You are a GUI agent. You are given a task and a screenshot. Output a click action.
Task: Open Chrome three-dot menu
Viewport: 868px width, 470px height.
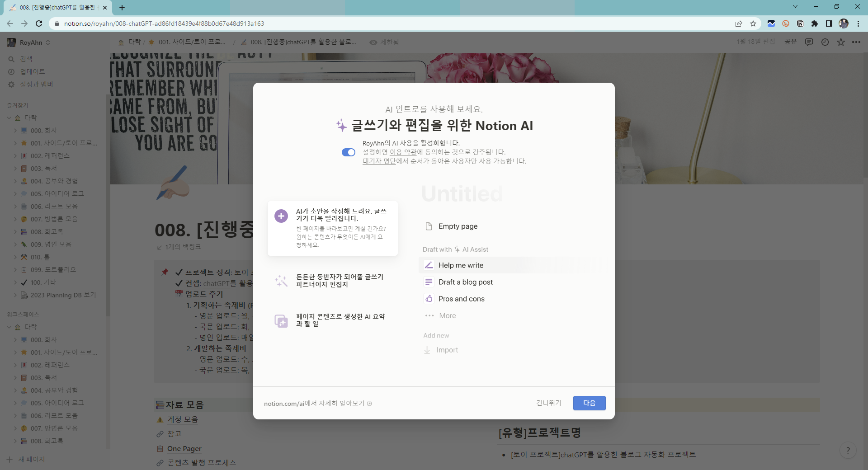point(858,23)
